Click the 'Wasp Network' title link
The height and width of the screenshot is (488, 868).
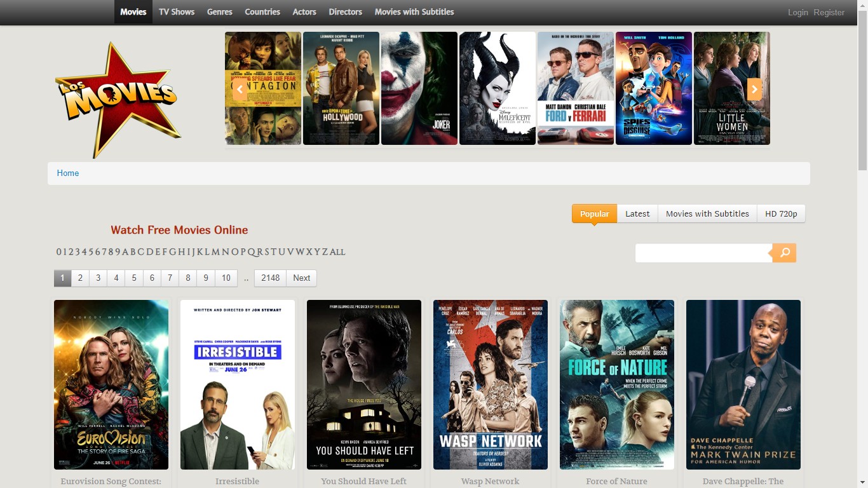(490, 481)
